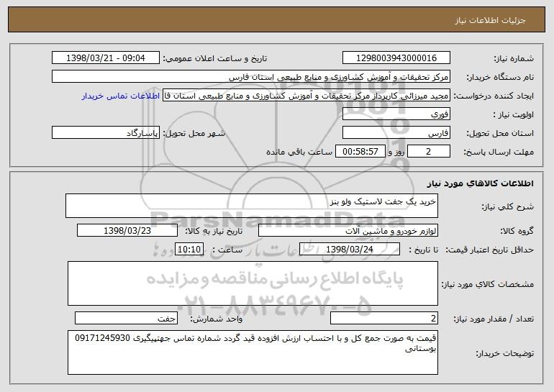The width and height of the screenshot is (554, 392).
Task: Click the days remaining field showing 2
Action: tap(429, 152)
